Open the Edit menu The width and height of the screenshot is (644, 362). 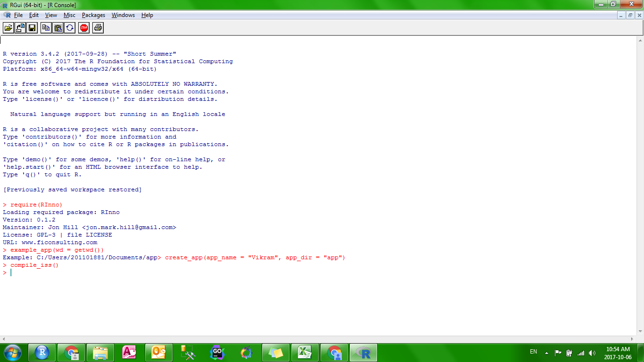click(x=34, y=15)
